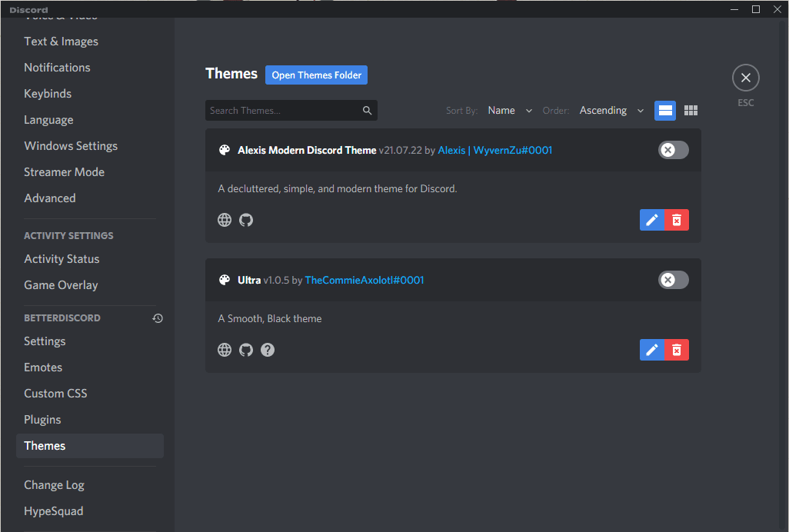The image size is (789, 532).
Task: Open the GitHub page for Alexis Modern Discord Theme
Action: [x=245, y=219]
